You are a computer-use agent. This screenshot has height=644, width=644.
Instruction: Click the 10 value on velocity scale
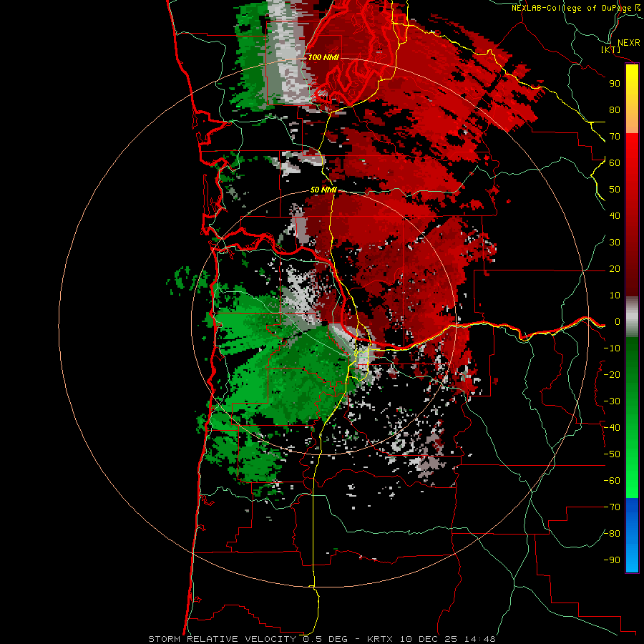615,296
